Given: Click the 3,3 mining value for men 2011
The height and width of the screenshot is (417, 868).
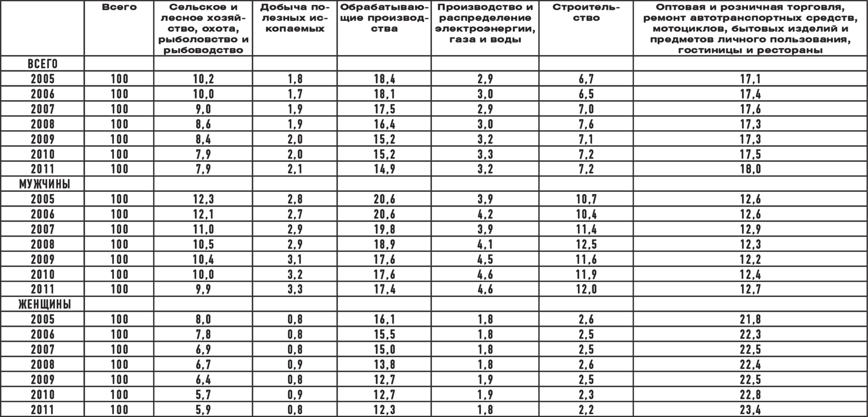Looking at the screenshot, I should coord(295,289).
